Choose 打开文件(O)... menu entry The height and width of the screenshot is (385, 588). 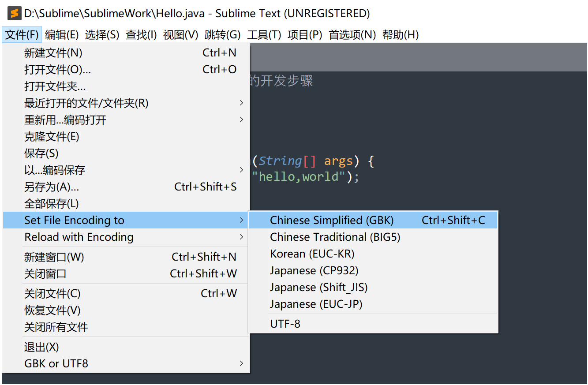click(x=126, y=70)
